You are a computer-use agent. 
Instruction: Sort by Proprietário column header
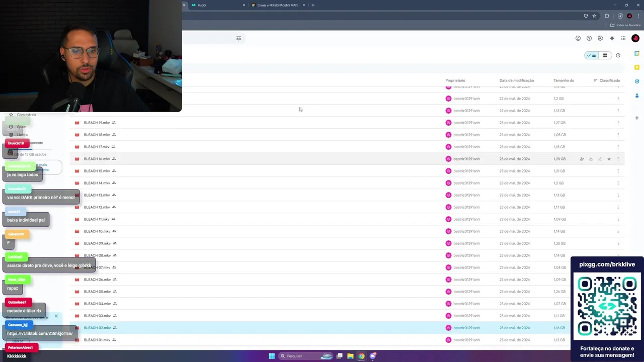[x=455, y=80]
